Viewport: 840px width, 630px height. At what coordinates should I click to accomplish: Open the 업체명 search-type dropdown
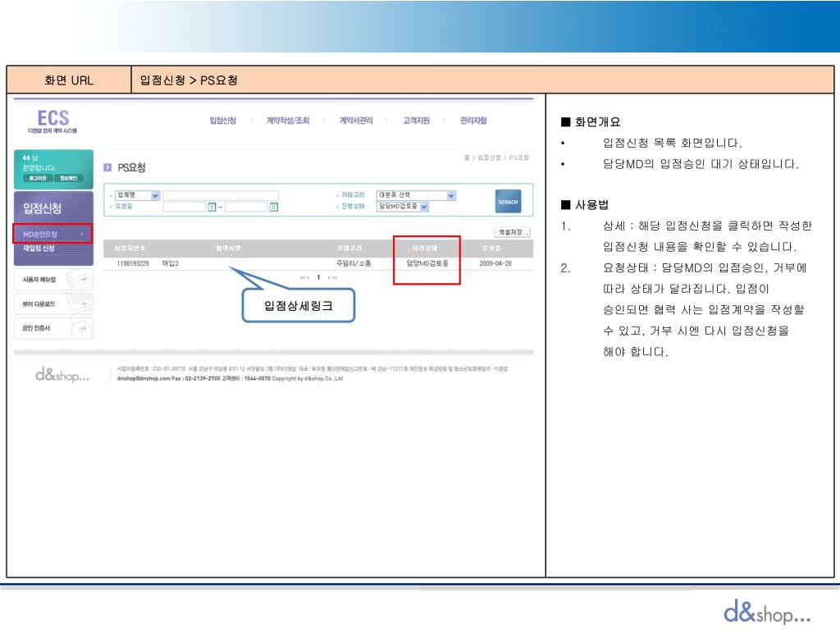(137, 195)
